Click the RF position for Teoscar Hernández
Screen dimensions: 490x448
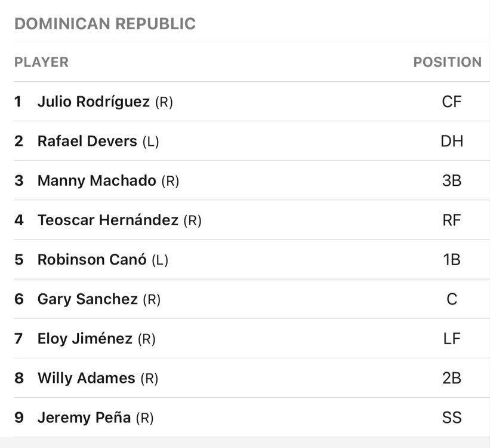452,220
